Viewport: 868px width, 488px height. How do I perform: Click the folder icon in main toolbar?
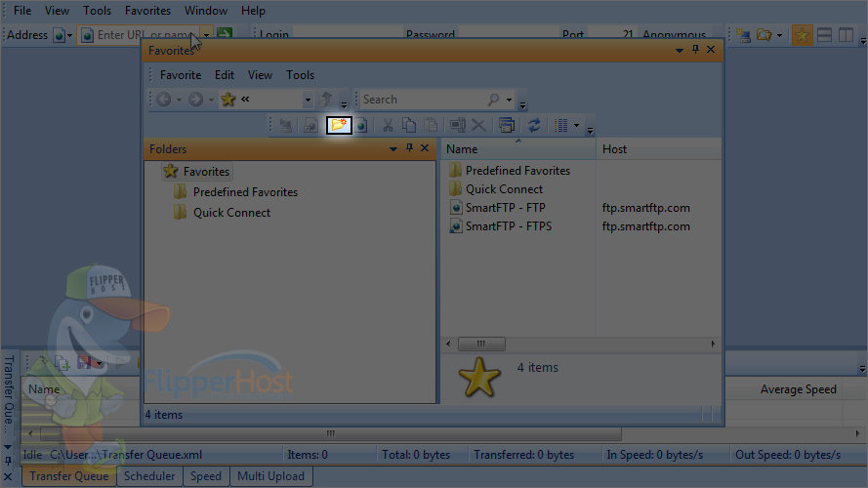click(x=764, y=35)
